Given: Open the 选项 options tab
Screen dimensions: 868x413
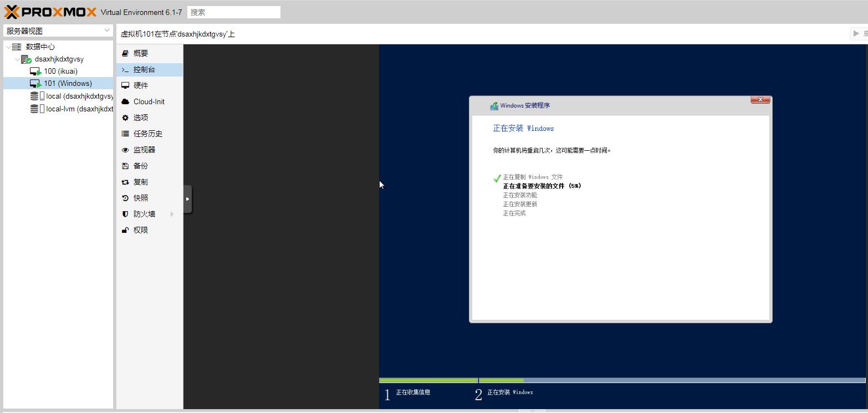Looking at the screenshot, I should [x=150, y=118].
